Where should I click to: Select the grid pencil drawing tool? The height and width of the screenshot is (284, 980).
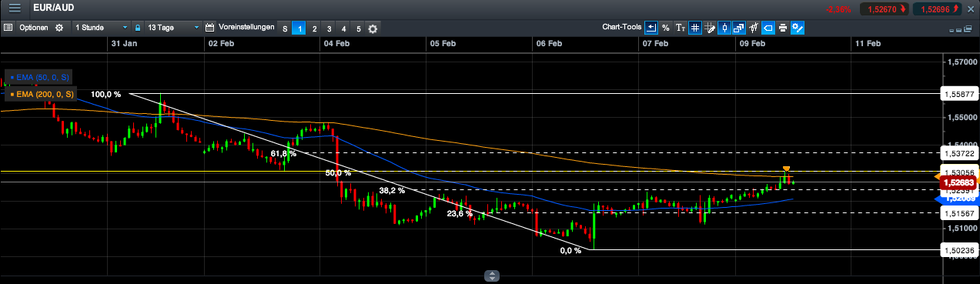coord(710,28)
